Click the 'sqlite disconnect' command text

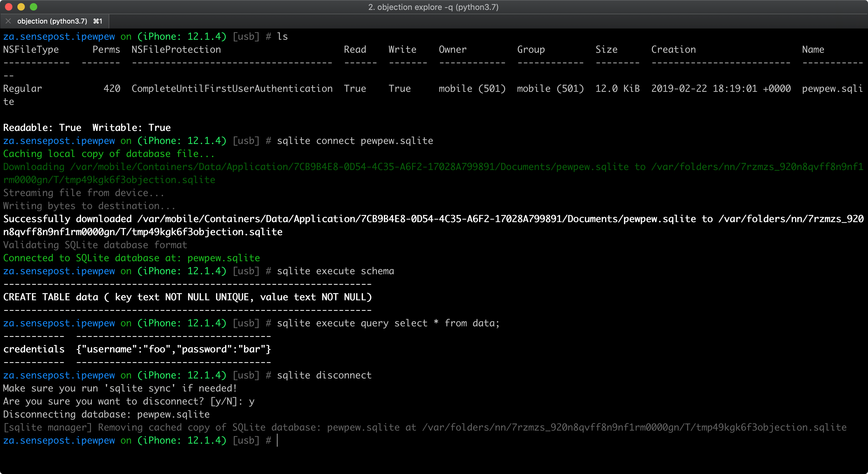click(x=324, y=375)
